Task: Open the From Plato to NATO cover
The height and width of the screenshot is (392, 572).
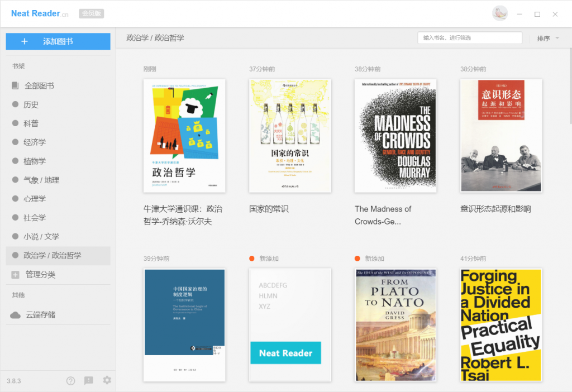Action: click(x=395, y=325)
